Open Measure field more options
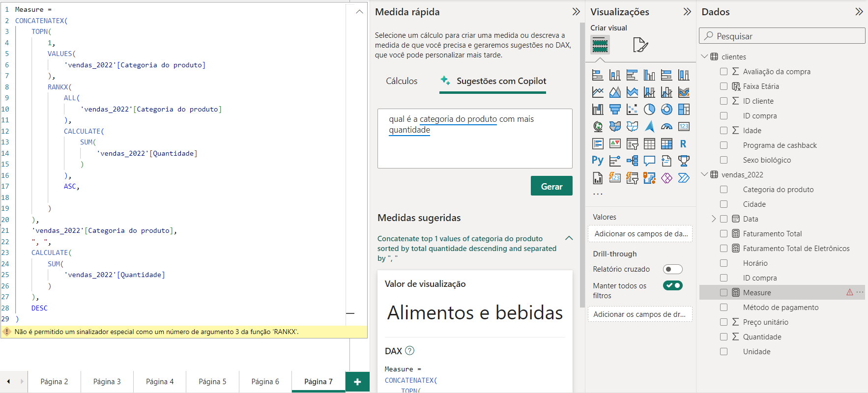This screenshot has height=393, width=868. click(860, 292)
